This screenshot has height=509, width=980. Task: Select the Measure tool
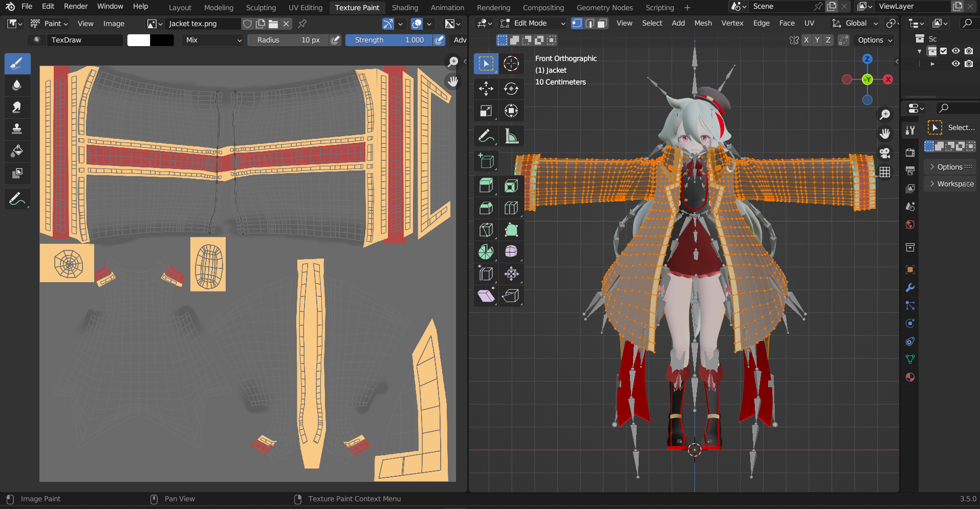tap(511, 136)
